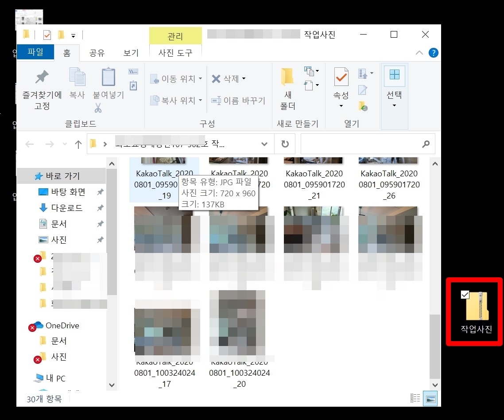Open 문서 folder under OneDrive

click(59, 341)
